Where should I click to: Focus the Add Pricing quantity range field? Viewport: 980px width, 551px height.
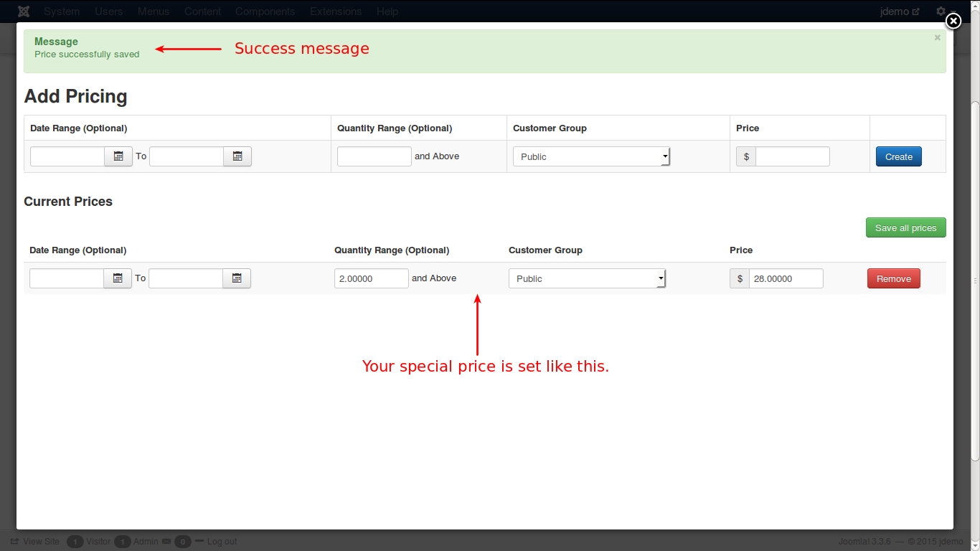[374, 156]
